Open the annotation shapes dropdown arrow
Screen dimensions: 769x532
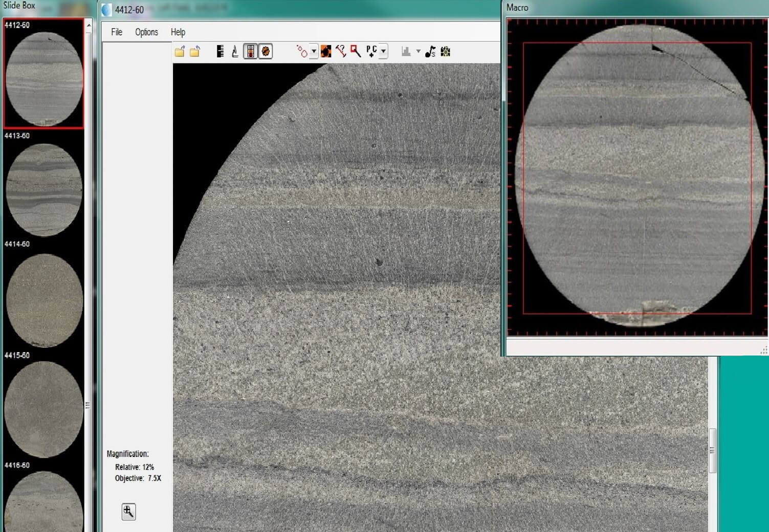314,52
